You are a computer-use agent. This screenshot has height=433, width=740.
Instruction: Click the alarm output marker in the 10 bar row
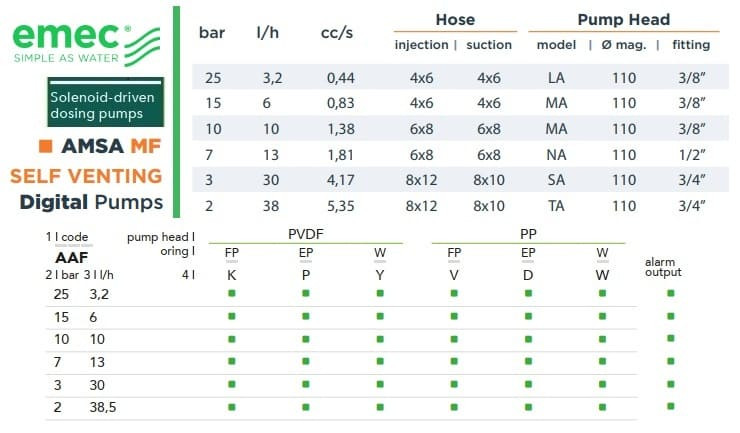tap(670, 339)
